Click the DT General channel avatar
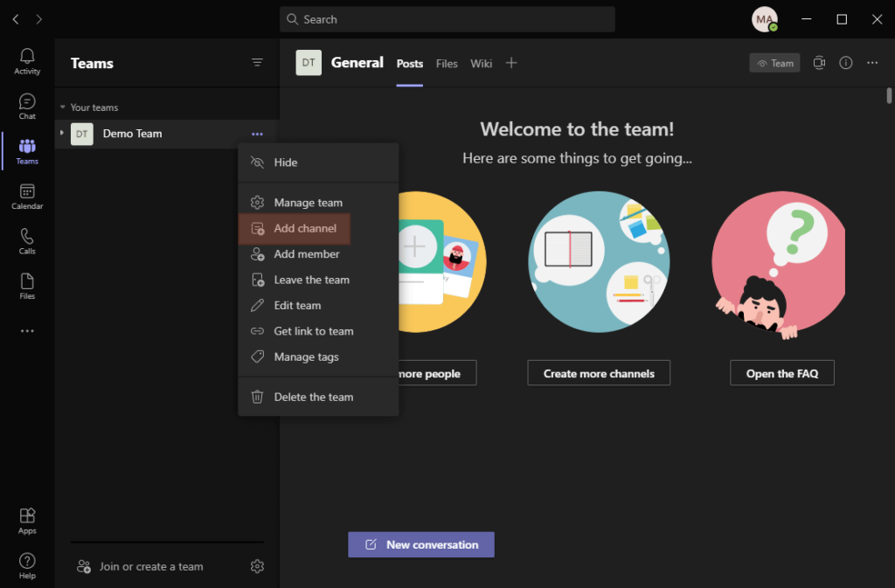This screenshot has height=588, width=895. (x=309, y=63)
